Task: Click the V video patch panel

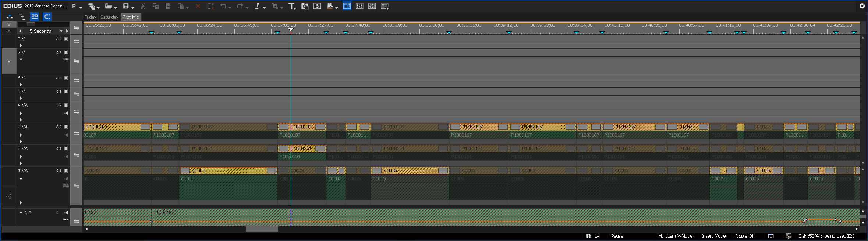Action: [x=9, y=25]
